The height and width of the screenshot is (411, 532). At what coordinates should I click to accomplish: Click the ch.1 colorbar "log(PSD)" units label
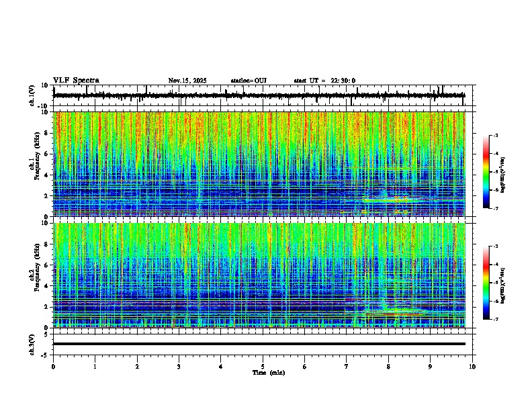tap(502, 175)
